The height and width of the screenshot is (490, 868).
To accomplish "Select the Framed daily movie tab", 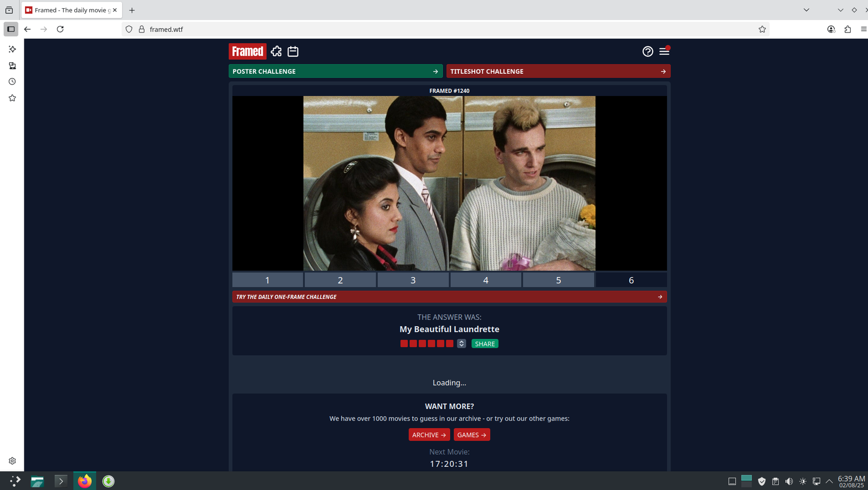I will point(71,10).
